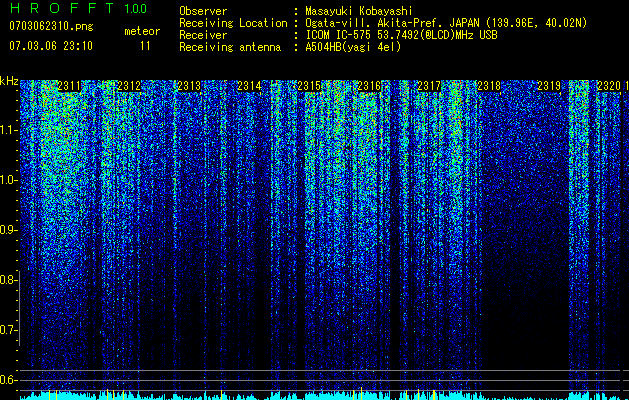Click the 1.1 kHz axis tick label
This screenshot has height=400, width=629.
[x=8, y=130]
